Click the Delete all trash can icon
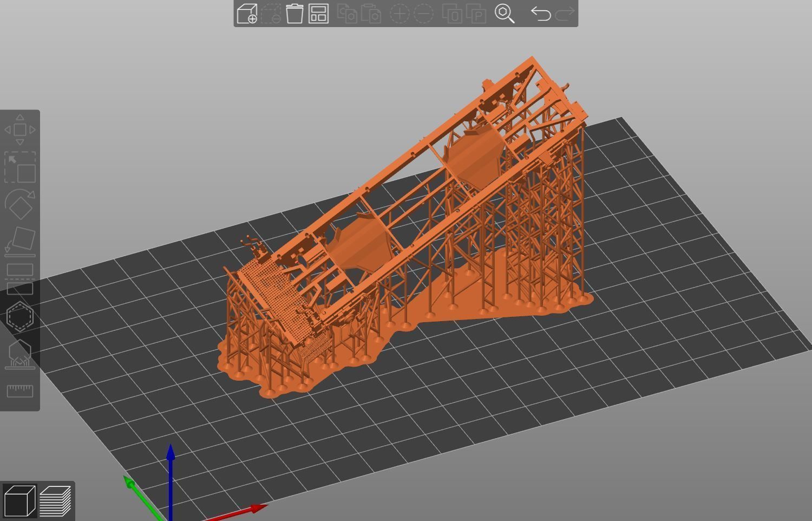 click(x=294, y=14)
